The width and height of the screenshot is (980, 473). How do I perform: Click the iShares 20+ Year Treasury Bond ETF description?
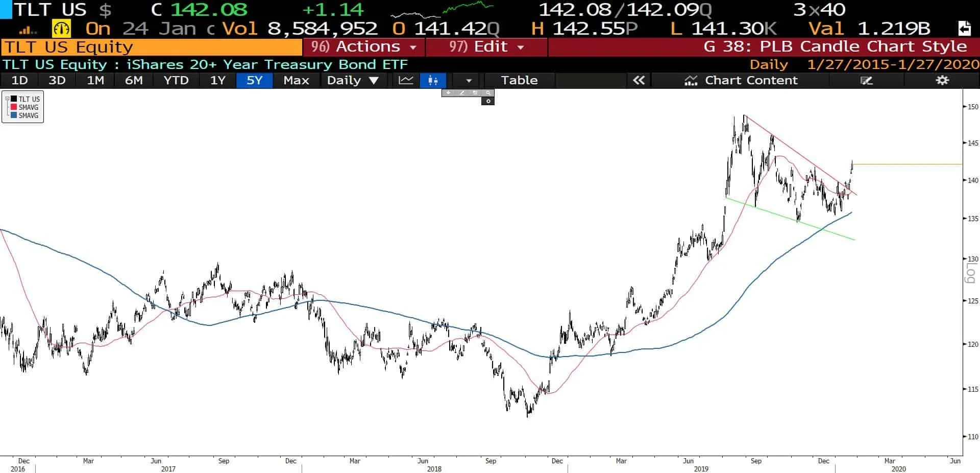[x=267, y=65]
